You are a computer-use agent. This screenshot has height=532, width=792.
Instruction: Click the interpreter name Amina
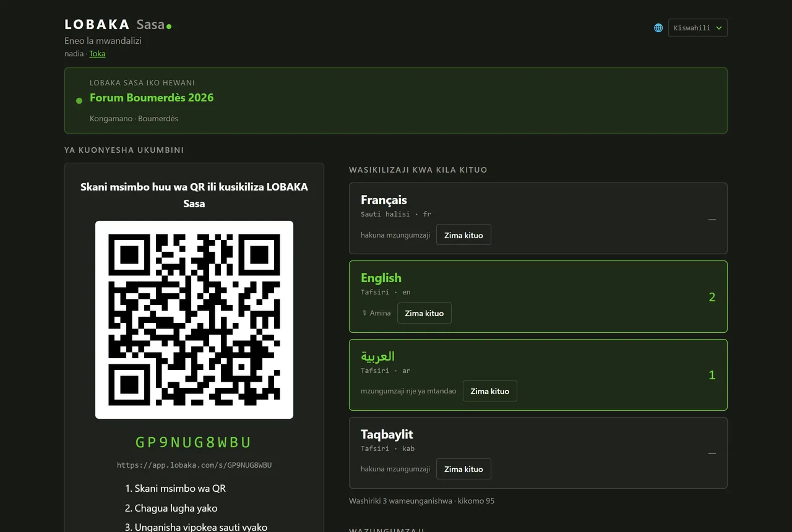381,313
